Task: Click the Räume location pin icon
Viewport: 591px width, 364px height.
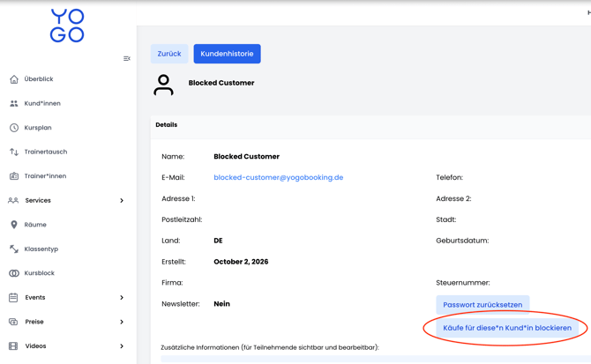Action: click(x=14, y=225)
